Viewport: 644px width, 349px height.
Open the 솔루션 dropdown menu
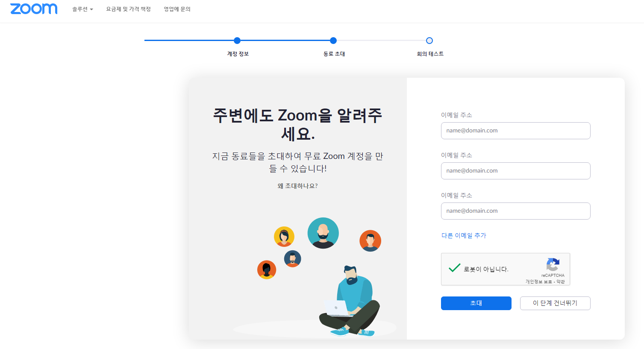(82, 9)
